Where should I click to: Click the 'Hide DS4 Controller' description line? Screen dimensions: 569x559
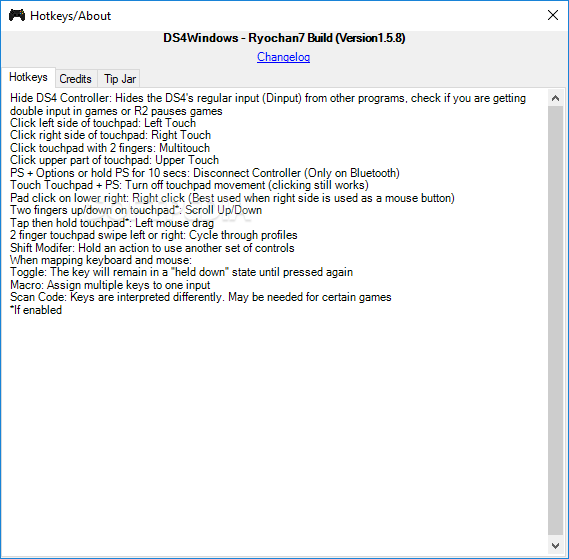click(x=268, y=98)
